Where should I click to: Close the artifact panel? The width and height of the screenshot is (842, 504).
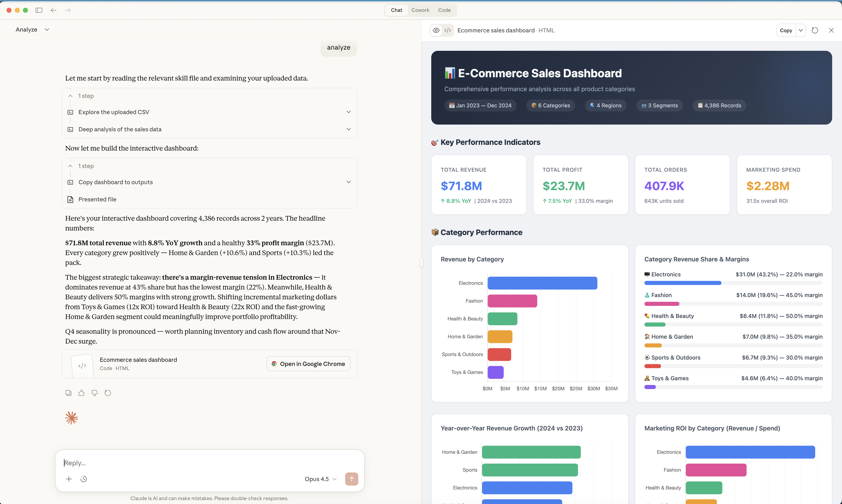831,30
